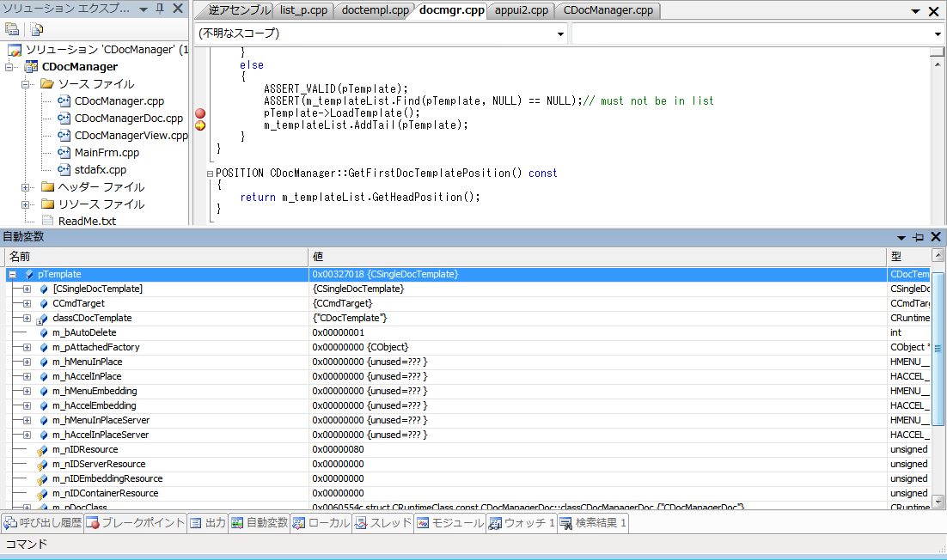Open CDocManager.cpp in Solution Explorer

(119, 100)
